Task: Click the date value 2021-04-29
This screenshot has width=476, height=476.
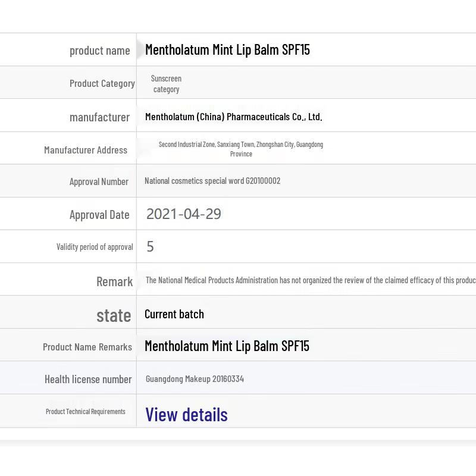Action: [x=184, y=214]
